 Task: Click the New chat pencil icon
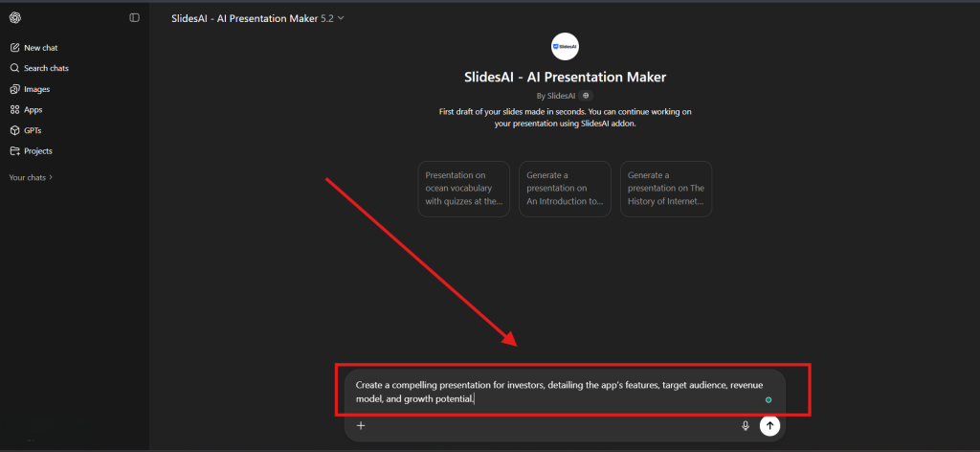(x=15, y=48)
